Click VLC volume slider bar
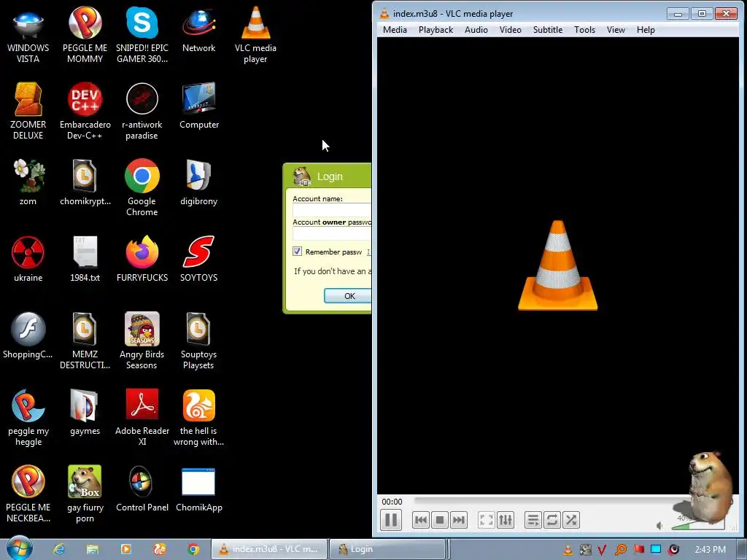 point(698,525)
